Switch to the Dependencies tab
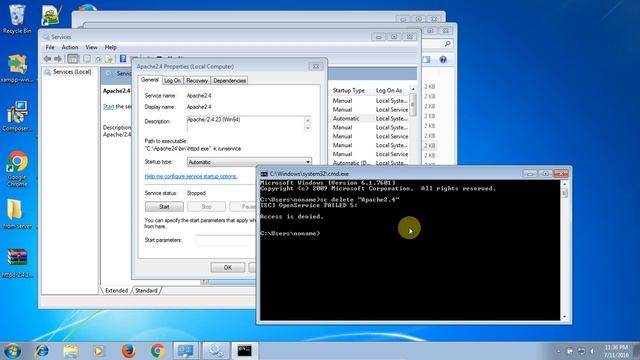Image resolution: width=640 pixels, height=360 pixels. (x=229, y=80)
